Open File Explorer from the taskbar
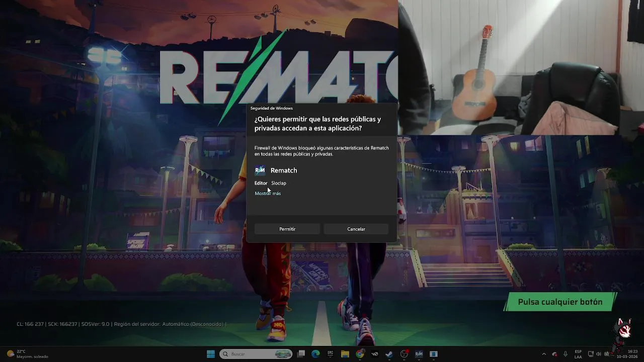Viewport: 644px width, 362px height. pos(345,354)
